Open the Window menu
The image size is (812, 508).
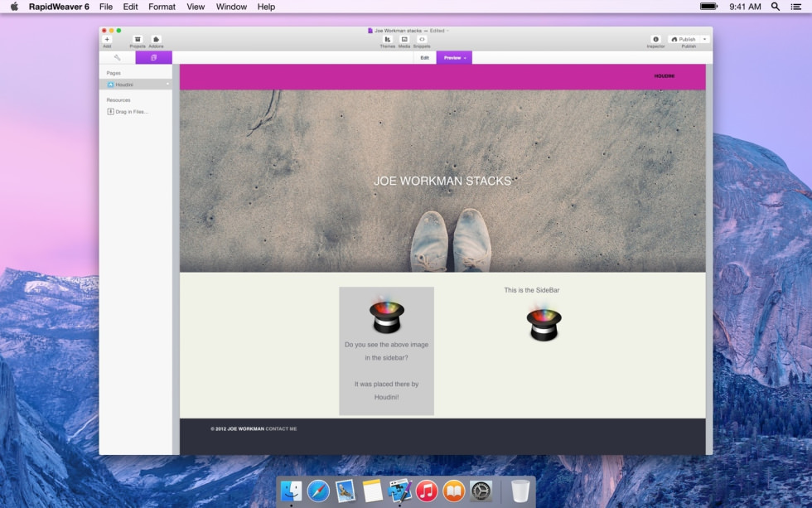tap(231, 7)
